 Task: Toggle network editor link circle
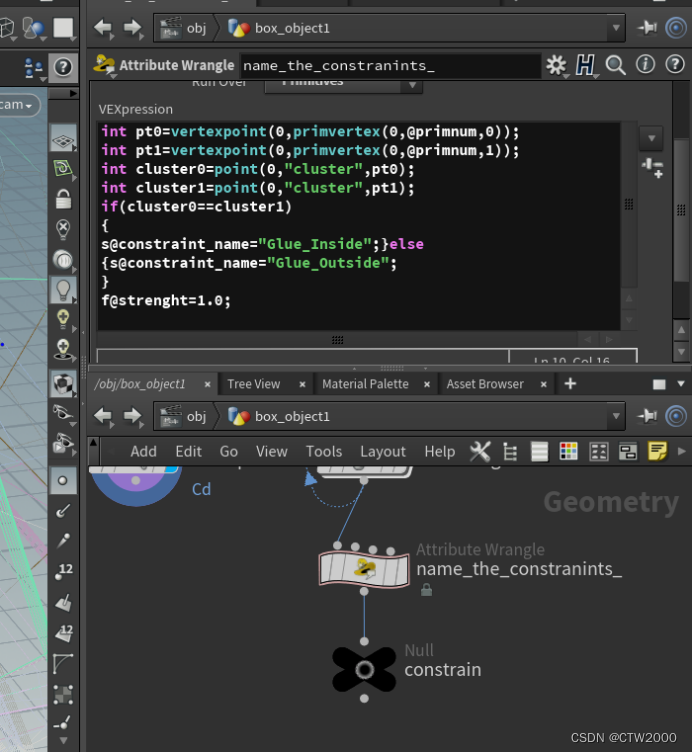(x=676, y=416)
